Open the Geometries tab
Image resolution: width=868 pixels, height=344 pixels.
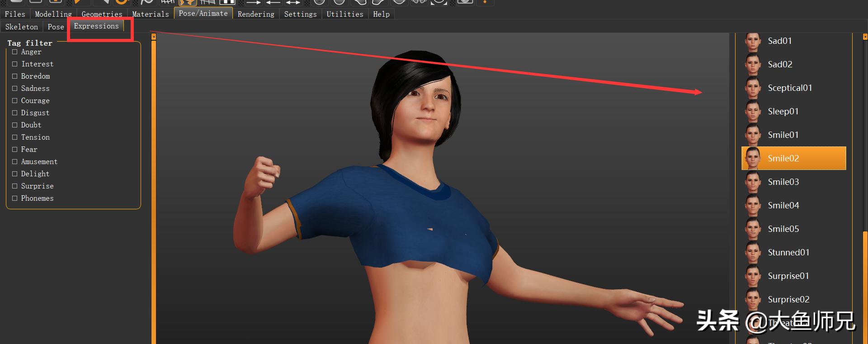click(x=102, y=14)
